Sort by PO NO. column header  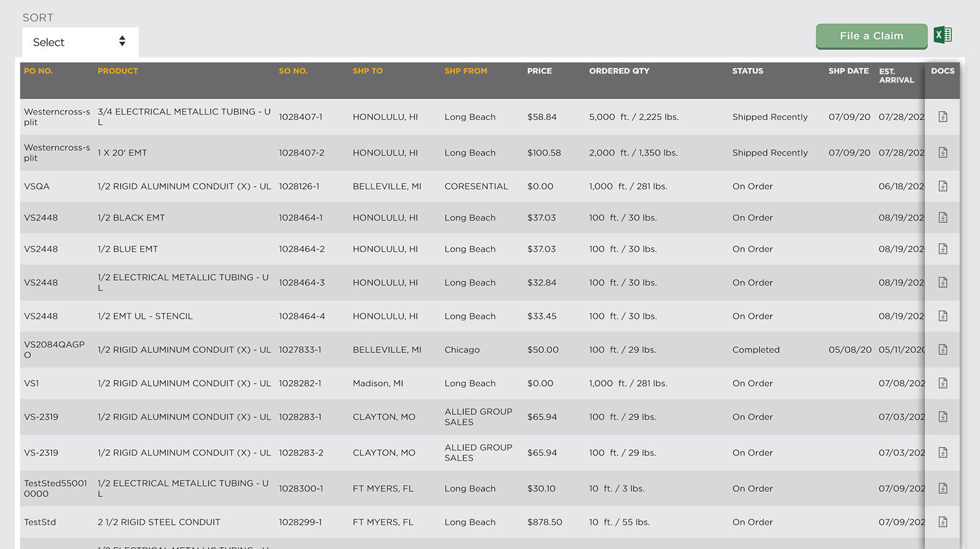[x=39, y=71]
